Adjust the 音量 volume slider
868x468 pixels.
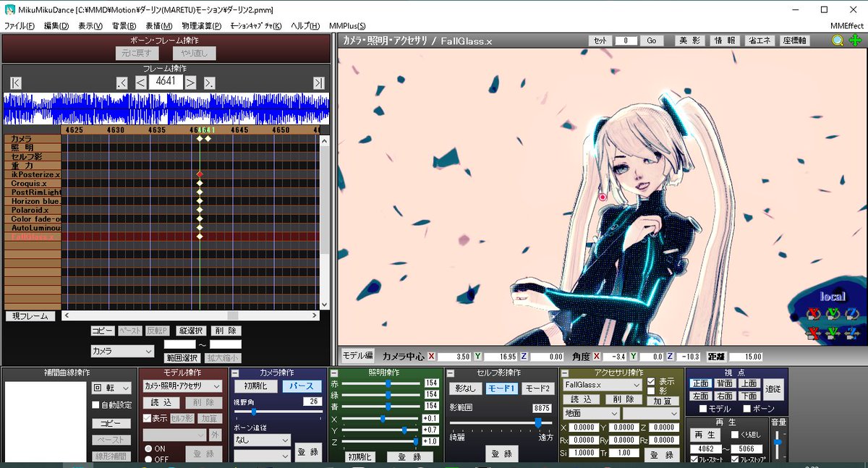778,446
